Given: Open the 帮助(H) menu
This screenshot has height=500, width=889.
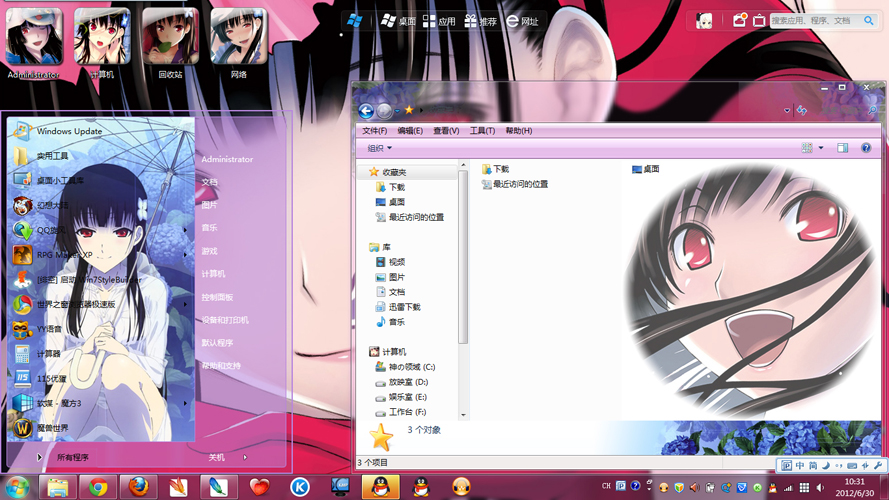Looking at the screenshot, I should 519,130.
